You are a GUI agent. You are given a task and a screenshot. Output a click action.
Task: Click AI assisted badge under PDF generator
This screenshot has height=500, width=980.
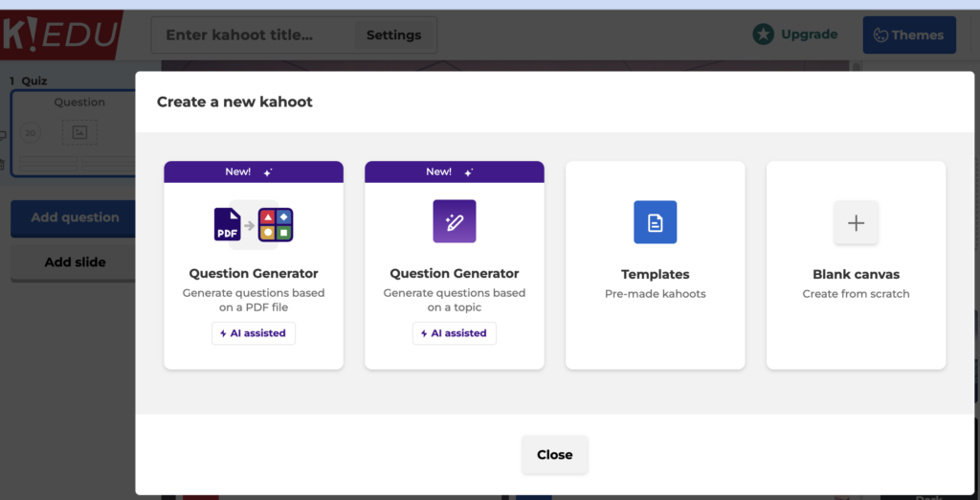253,333
